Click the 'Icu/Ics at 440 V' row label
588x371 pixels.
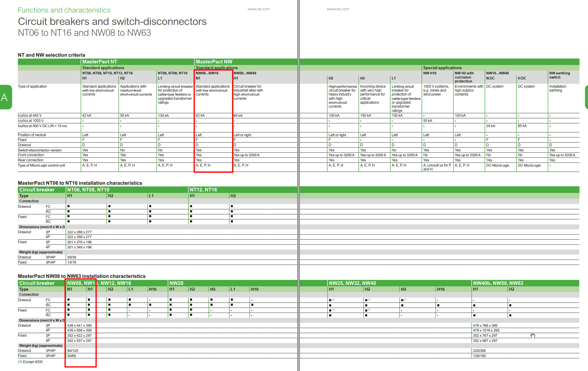tap(30, 116)
